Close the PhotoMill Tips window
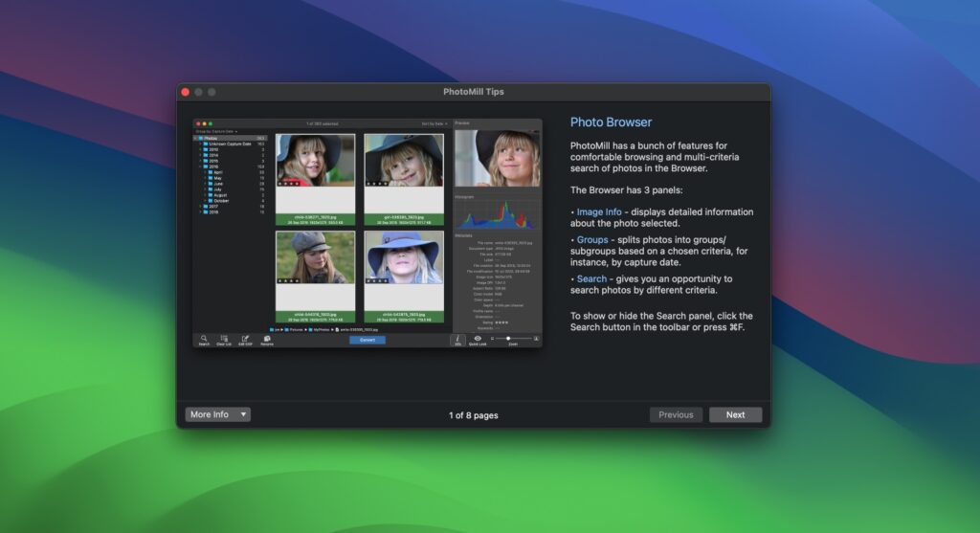The image size is (980, 533). [x=186, y=92]
